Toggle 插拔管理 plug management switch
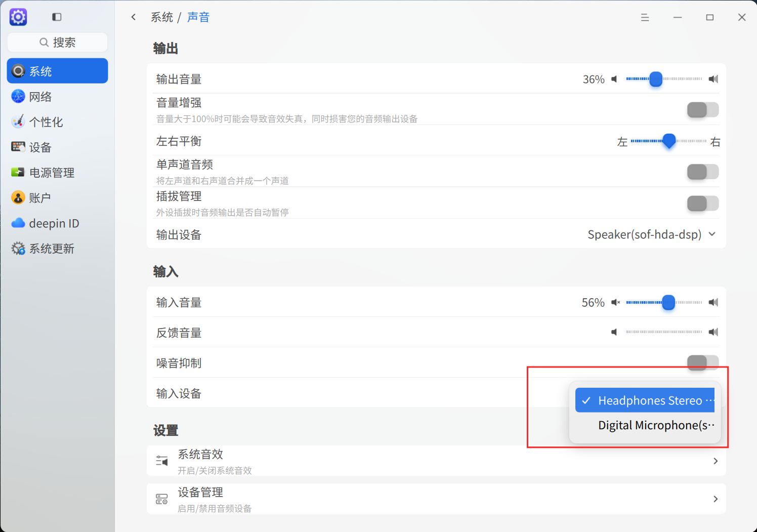This screenshot has height=532, width=757. pyautogui.click(x=703, y=203)
